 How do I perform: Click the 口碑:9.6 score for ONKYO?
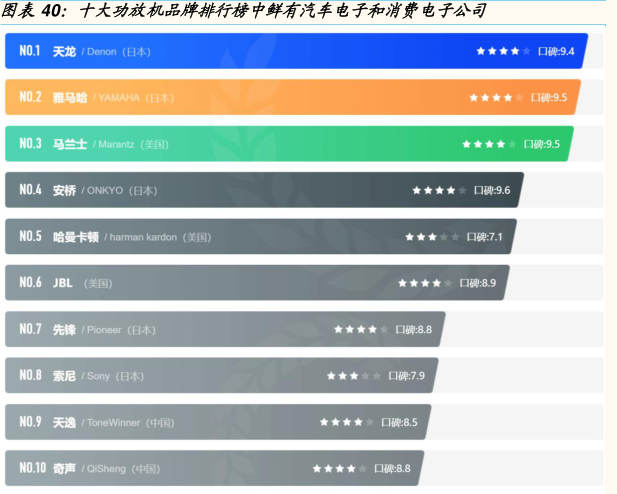pos(492,191)
